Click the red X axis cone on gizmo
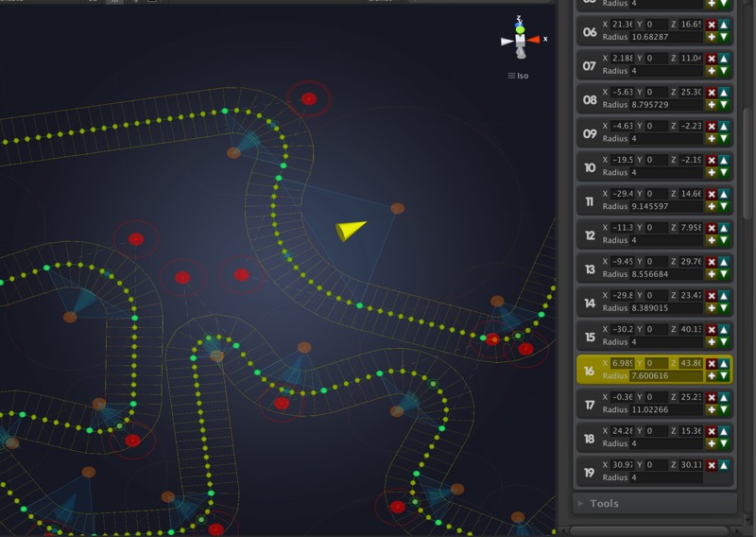Image resolution: width=756 pixels, height=537 pixels. point(534,40)
